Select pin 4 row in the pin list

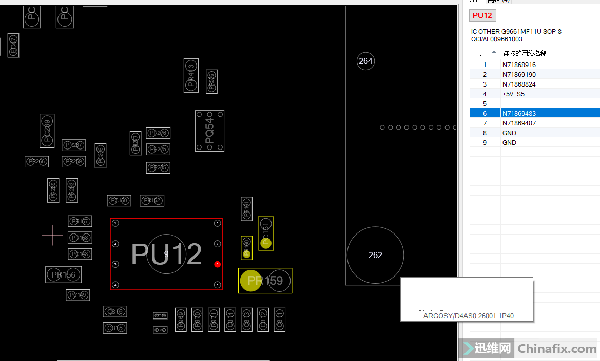point(535,94)
